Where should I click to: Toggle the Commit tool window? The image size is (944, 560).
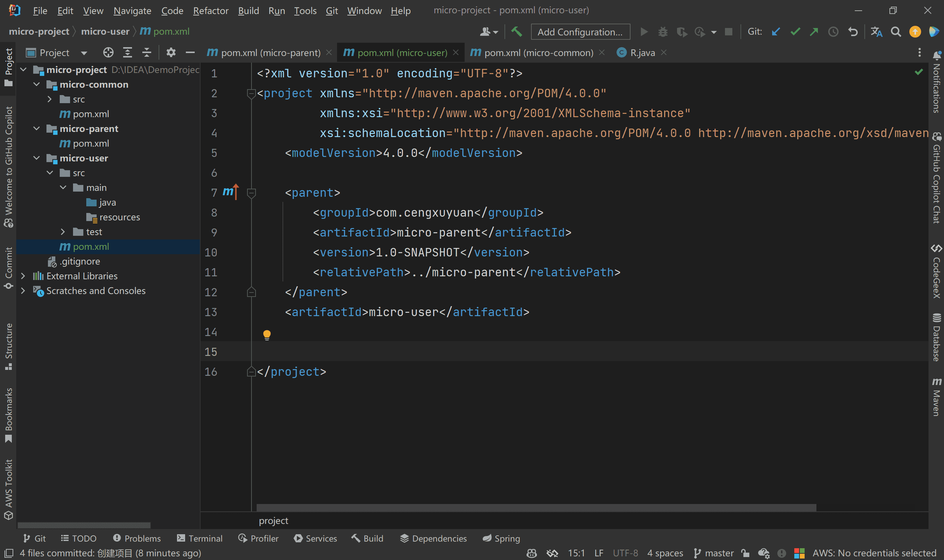click(8, 268)
